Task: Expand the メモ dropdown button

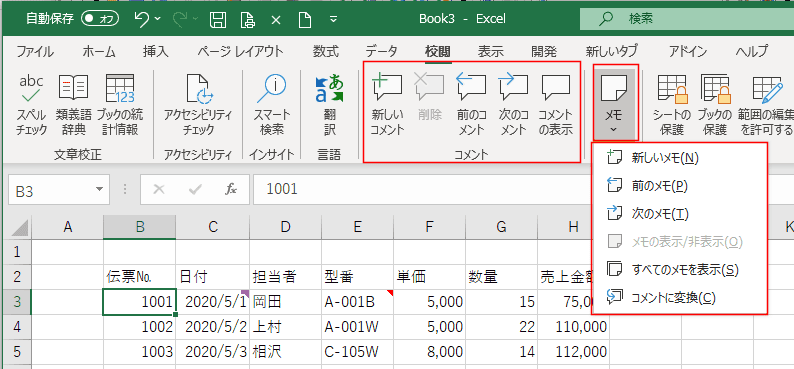Action: 614,104
